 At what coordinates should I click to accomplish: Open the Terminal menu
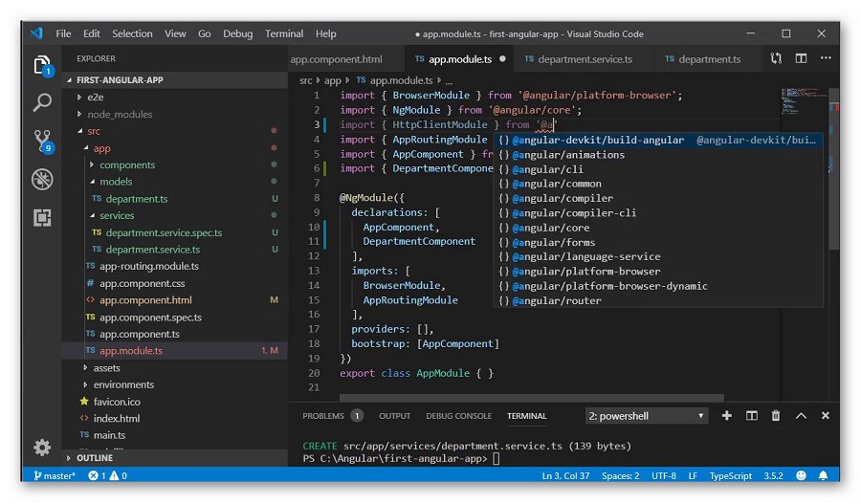click(284, 33)
